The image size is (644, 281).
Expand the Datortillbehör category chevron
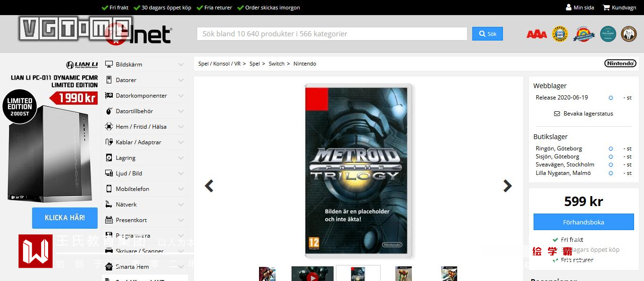181,111
